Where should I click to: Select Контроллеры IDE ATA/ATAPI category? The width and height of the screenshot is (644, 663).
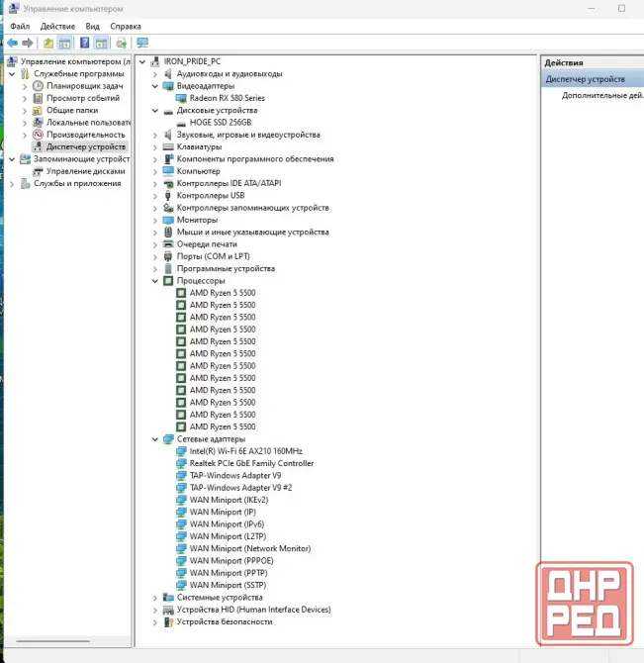(230, 183)
